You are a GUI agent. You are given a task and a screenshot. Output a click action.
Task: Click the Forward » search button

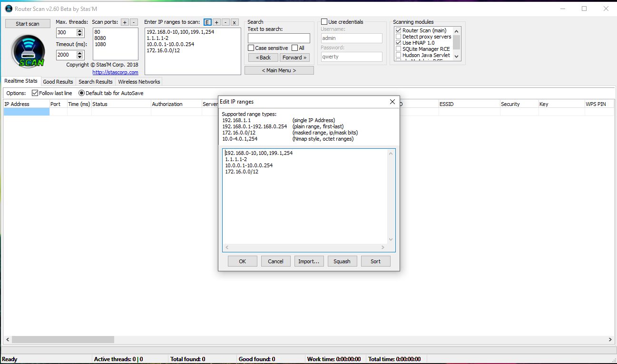(x=294, y=57)
